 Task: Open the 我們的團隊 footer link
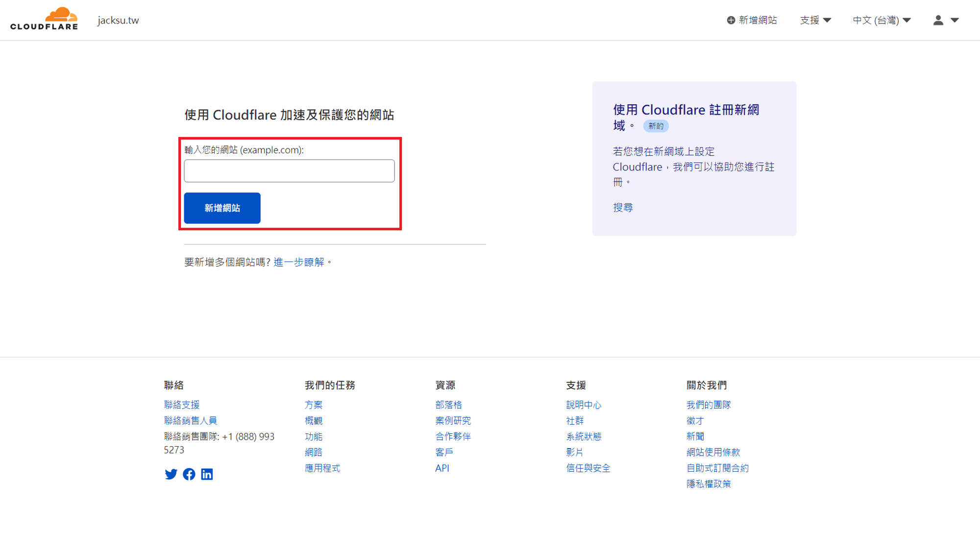[709, 405]
